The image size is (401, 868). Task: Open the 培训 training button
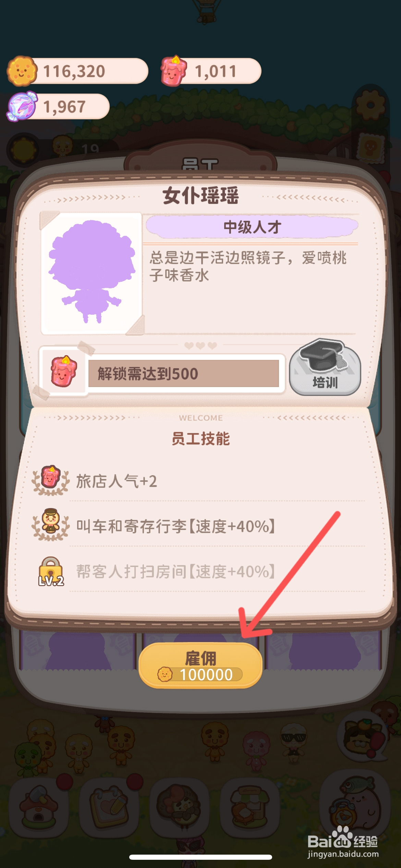[325, 367]
